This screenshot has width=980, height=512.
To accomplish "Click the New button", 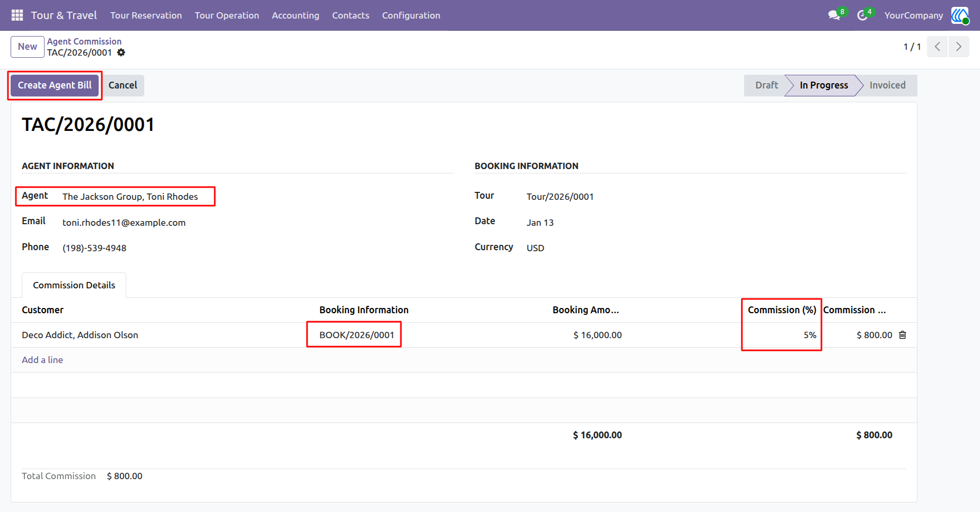I will pyautogui.click(x=28, y=47).
